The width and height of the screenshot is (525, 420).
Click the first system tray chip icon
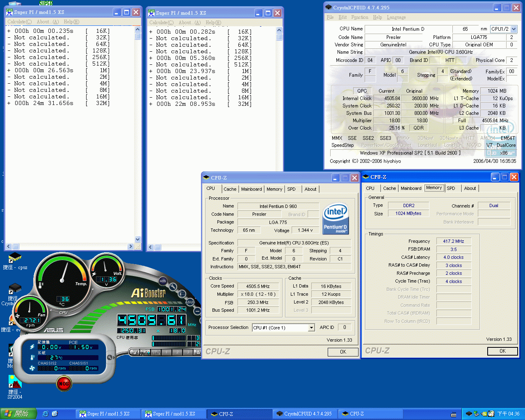tap(469, 414)
